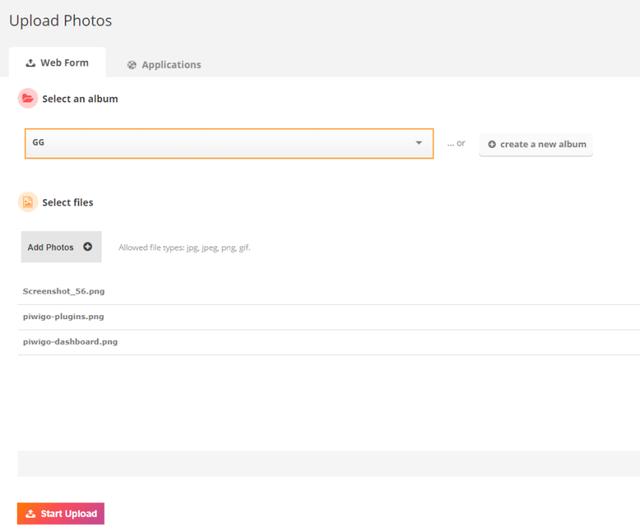Click the empty upload progress bar
The image size is (640, 532).
(329, 463)
